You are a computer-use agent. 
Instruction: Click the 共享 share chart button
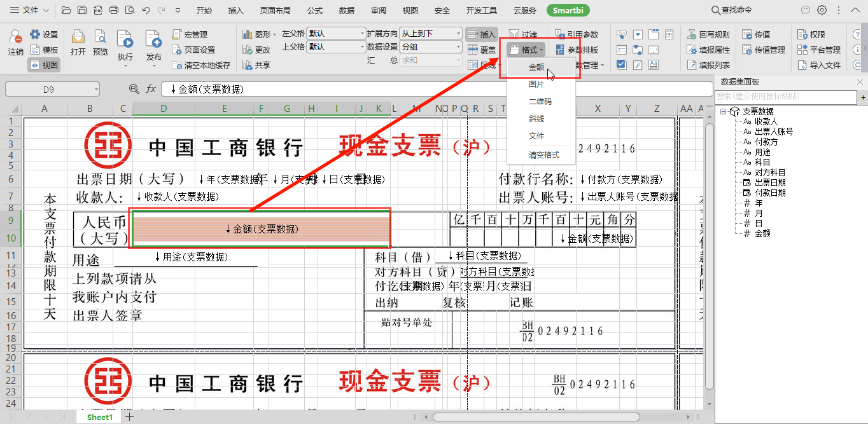[x=256, y=65]
